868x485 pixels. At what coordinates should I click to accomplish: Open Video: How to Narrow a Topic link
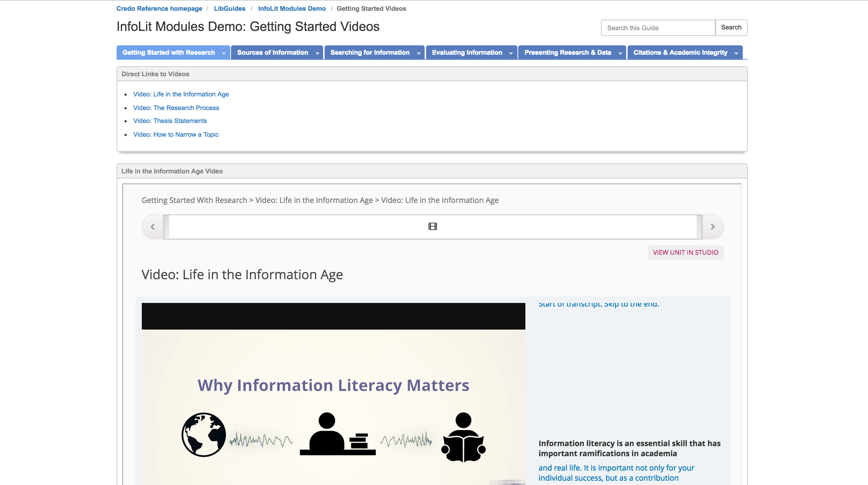[176, 135]
